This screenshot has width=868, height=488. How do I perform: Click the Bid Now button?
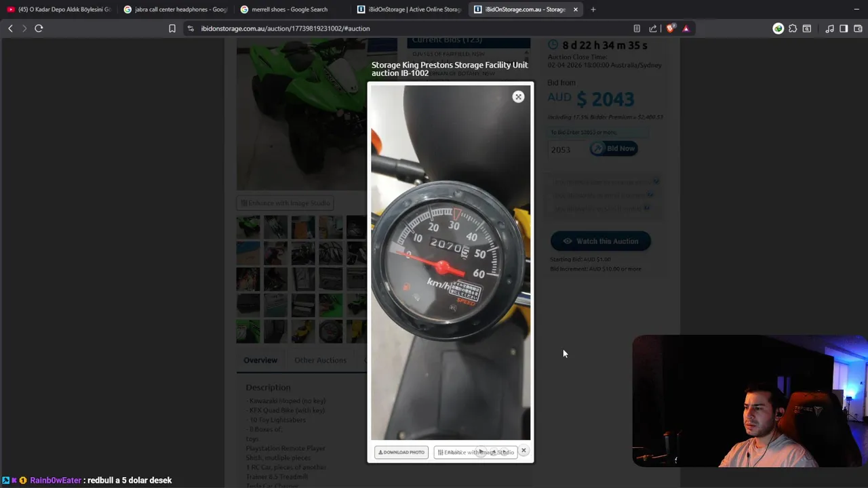click(614, 148)
